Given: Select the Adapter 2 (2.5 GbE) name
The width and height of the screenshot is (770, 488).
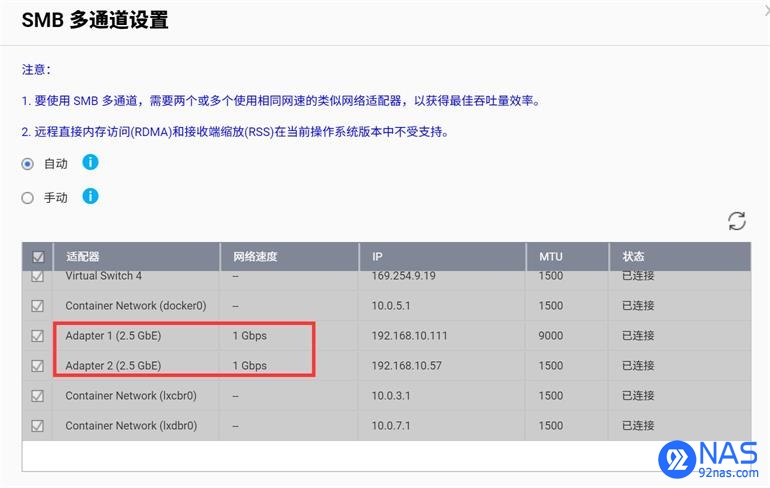Looking at the screenshot, I should point(113,366).
